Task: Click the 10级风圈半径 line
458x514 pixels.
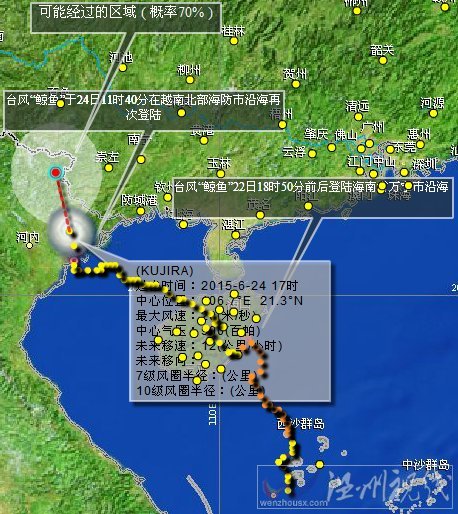Action: coord(200,390)
